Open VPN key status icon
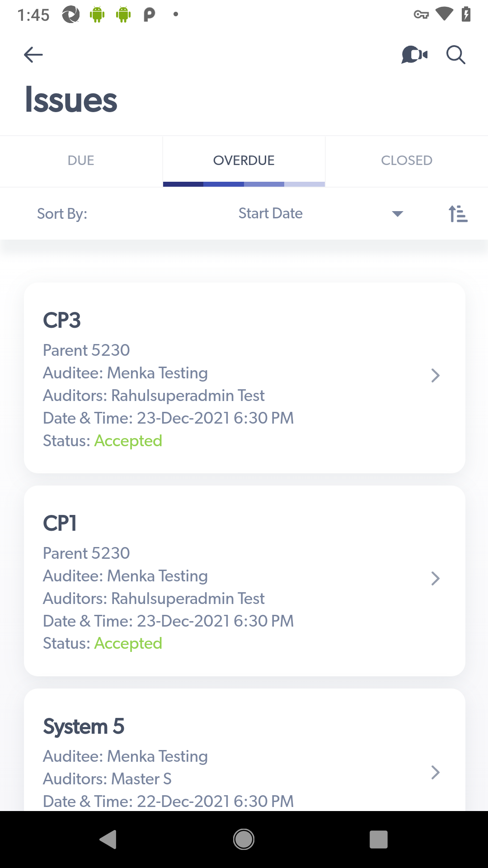The image size is (488, 868). (421, 15)
